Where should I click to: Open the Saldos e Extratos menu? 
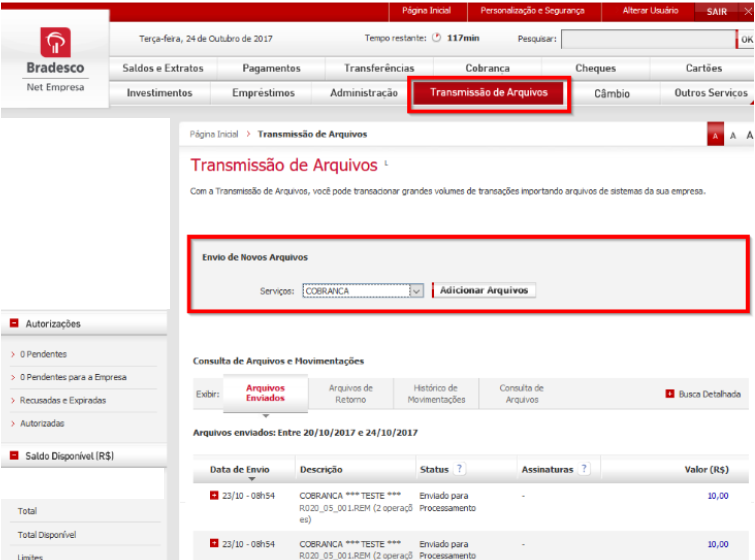point(163,68)
